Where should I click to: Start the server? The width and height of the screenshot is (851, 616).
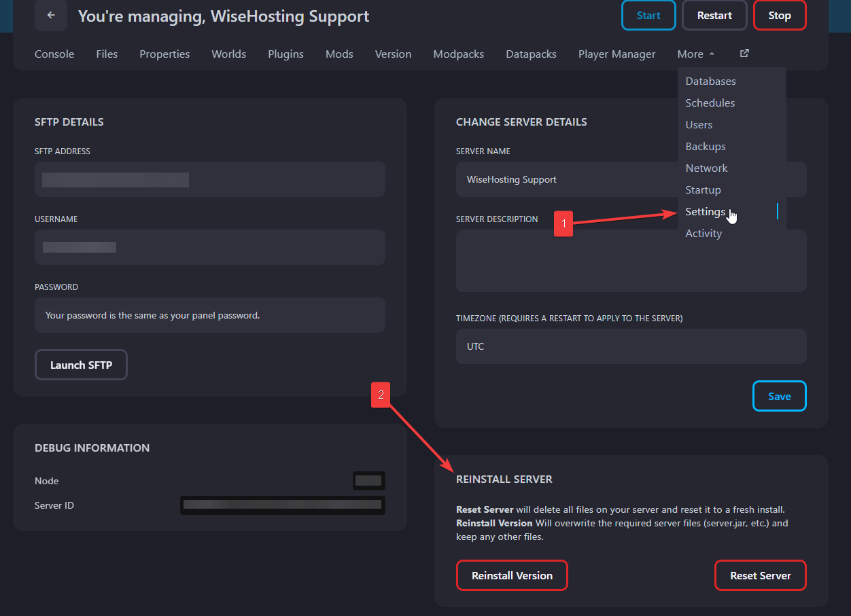coord(648,15)
